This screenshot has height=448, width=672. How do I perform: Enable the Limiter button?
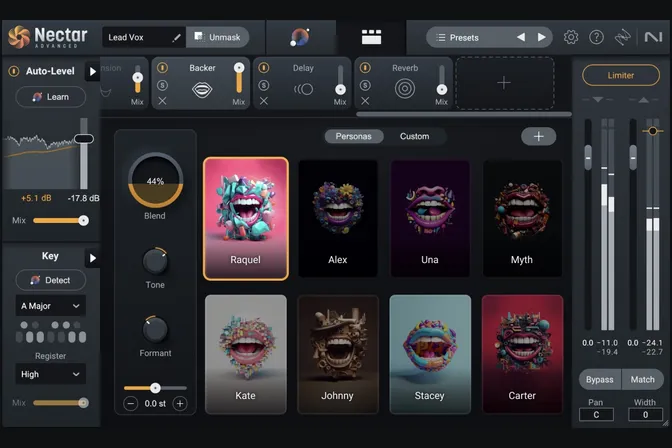pyautogui.click(x=620, y=75)
